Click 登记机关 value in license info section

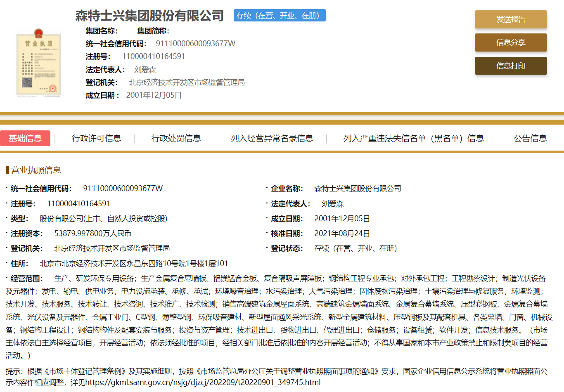[112, 248]
